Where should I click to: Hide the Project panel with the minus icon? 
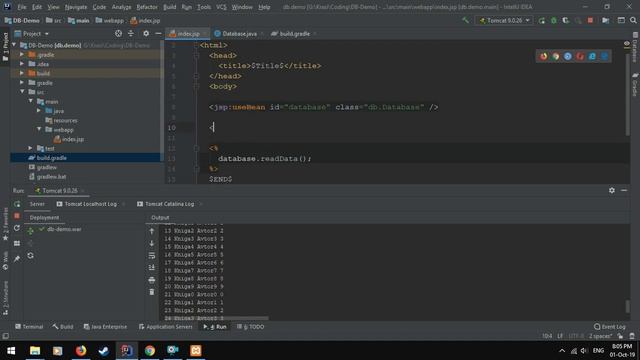[x=158, y=33]
